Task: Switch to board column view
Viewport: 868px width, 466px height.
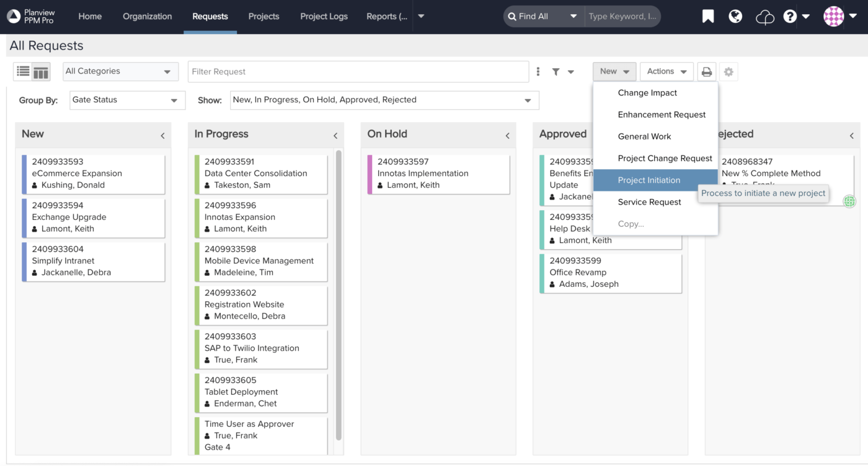Action: (41, 72)
